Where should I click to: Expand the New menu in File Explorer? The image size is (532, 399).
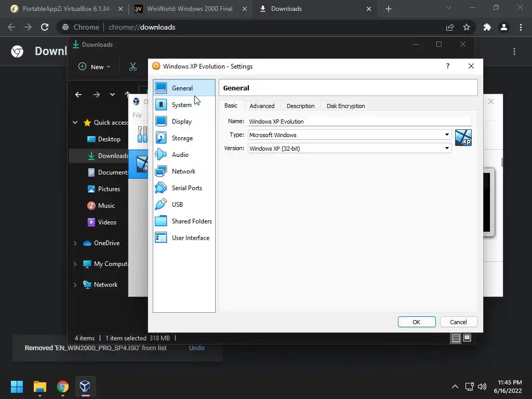coord(95,67)
